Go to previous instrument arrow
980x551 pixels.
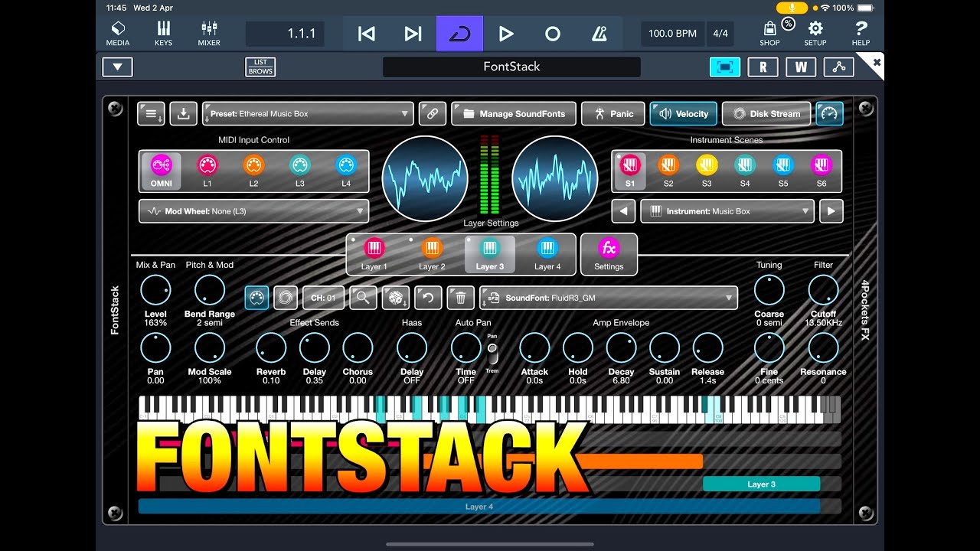pyautogui.click(x=624, y=211)
